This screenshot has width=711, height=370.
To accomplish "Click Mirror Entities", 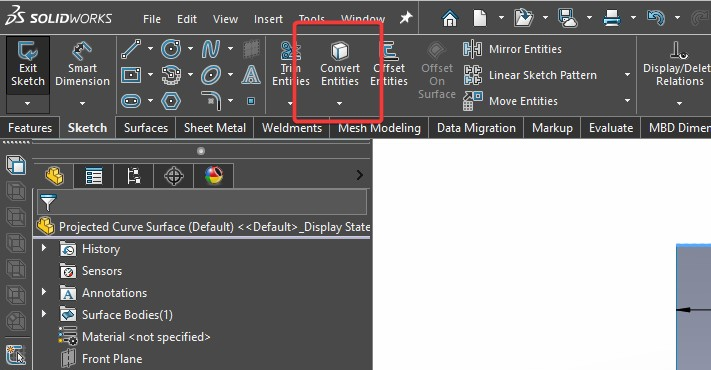I will tap(512, 49).
